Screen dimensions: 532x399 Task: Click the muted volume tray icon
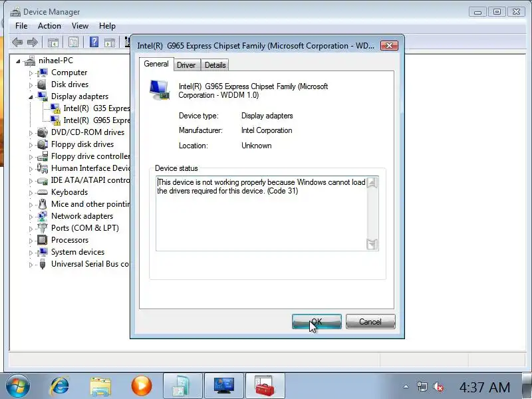tap(438, 387)
